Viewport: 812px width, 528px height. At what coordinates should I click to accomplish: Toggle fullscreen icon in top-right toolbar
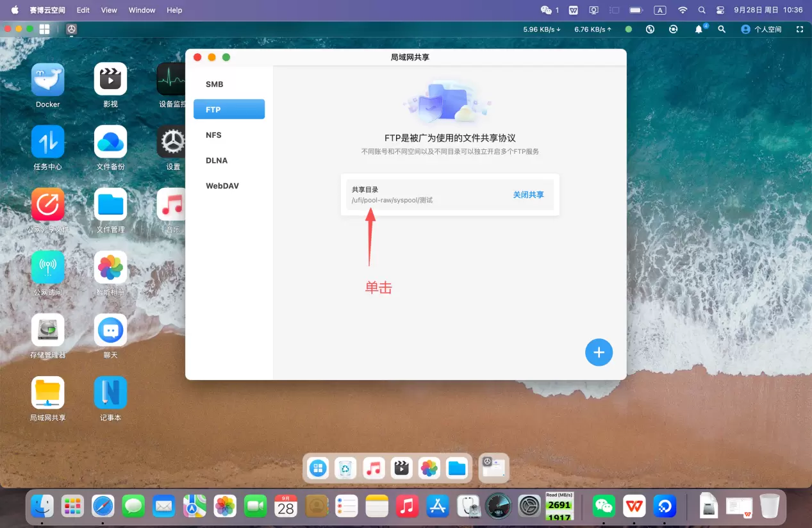click(799, 29)
